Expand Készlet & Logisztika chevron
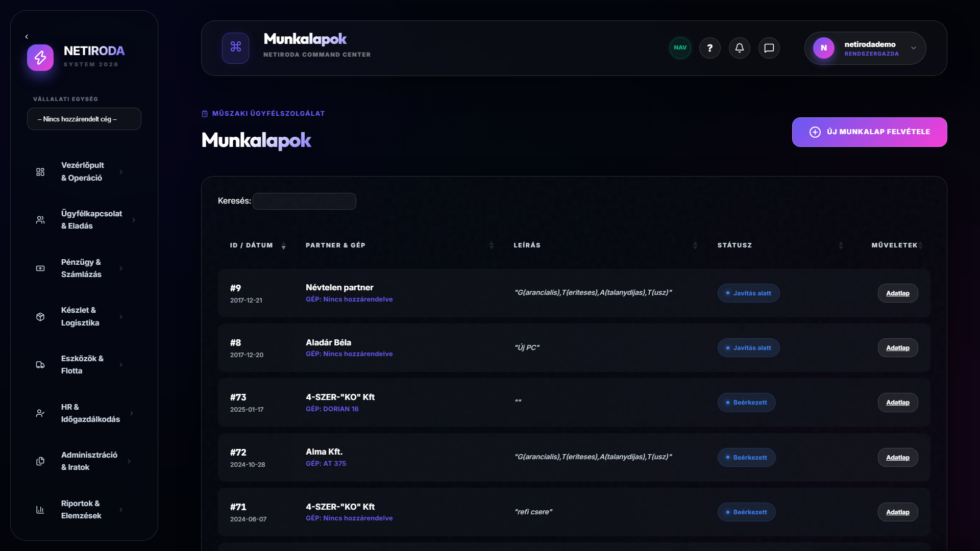 tap(121, 317)
